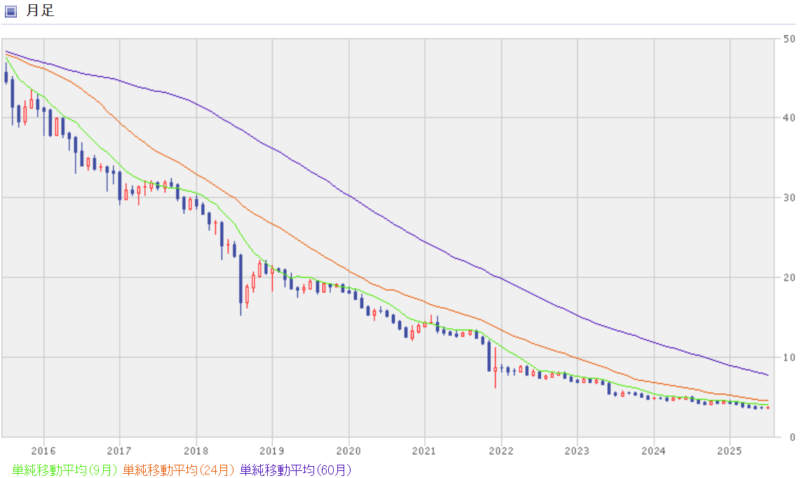Screen dimensions: 800x478
Task: Select the 単純移動平均(9月) legend label
Action: pyautogui.click(x=65, y=470)
